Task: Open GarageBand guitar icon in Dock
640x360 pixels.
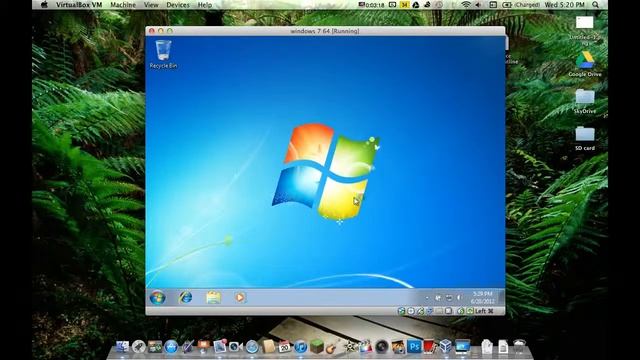Action: click(331, 347)
